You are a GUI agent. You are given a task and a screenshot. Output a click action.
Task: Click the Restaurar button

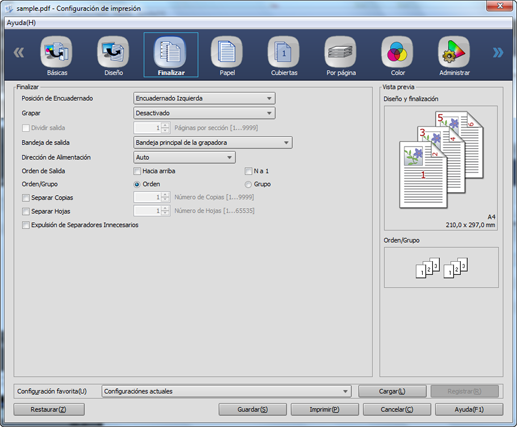pyautogui.click(x=49, y=409)
